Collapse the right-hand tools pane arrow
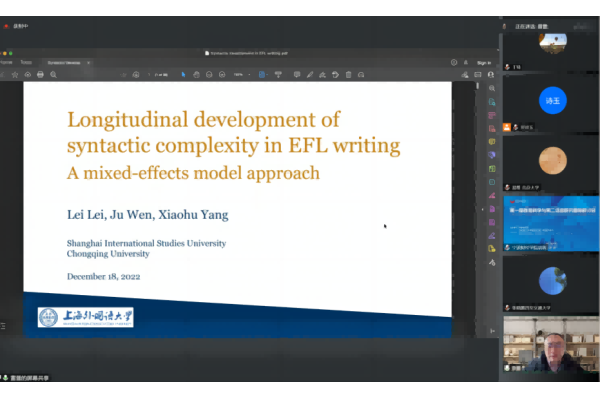 point(484,209)
